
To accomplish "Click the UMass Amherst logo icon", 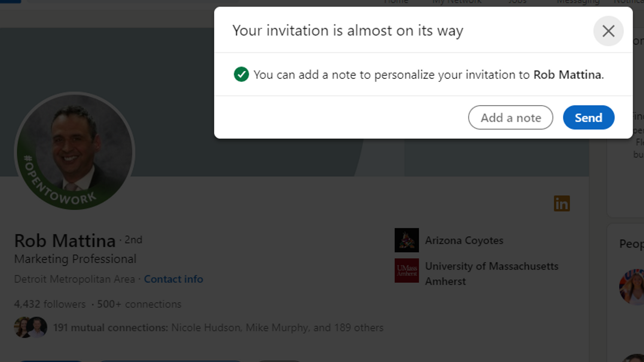I will [407, 270].
